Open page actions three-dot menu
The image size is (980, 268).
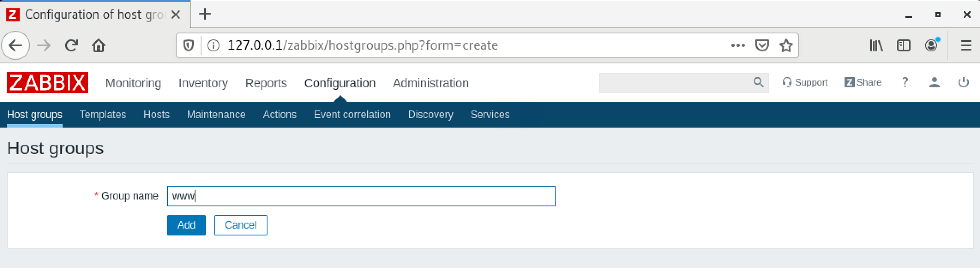tap(738, 45)
